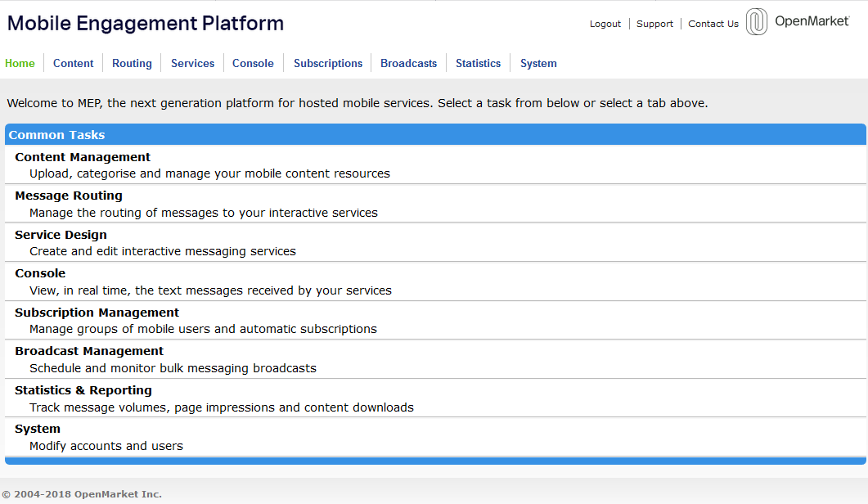The width and height of the screenshot is (868, 504).
Task: Go to the Routing tab
Action: tap(132, 63)
